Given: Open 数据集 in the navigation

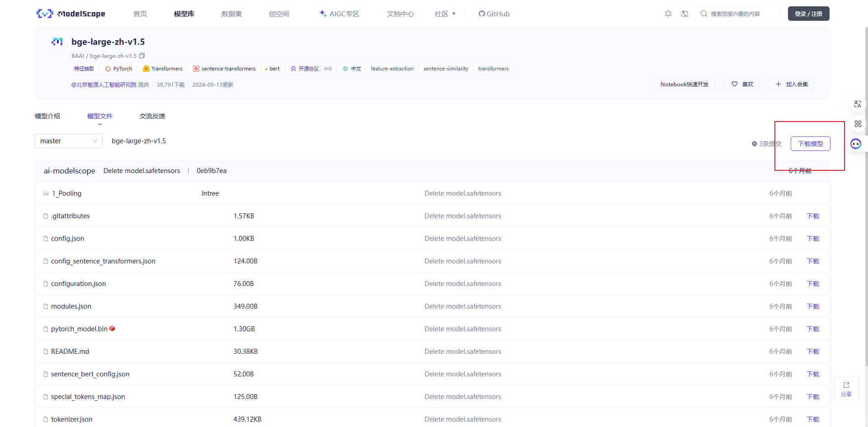Looking at the screenshot, I should [x=231, y=14].
